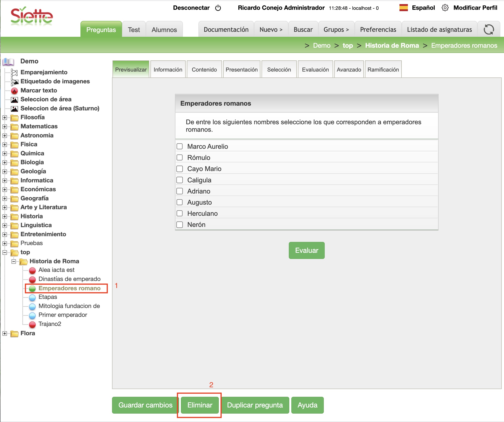Switch to the Contenido tab

click(x=204, y=70)
